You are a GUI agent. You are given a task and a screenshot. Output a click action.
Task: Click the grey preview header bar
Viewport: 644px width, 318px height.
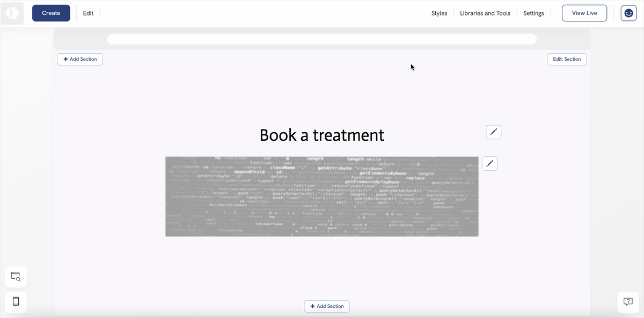[80, 39]
